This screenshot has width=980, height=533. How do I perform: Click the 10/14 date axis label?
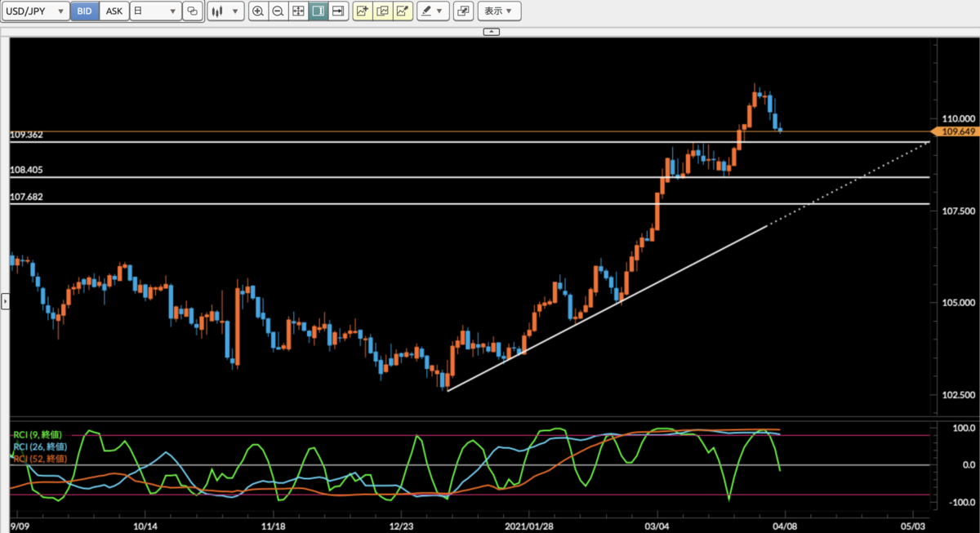click(145, 525)
